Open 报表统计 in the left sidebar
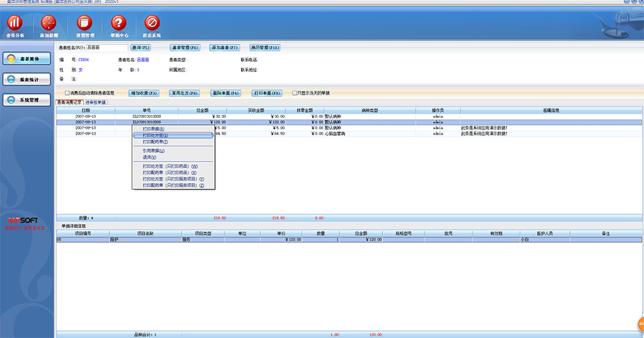The image size is (644, 338). (25, 80)
